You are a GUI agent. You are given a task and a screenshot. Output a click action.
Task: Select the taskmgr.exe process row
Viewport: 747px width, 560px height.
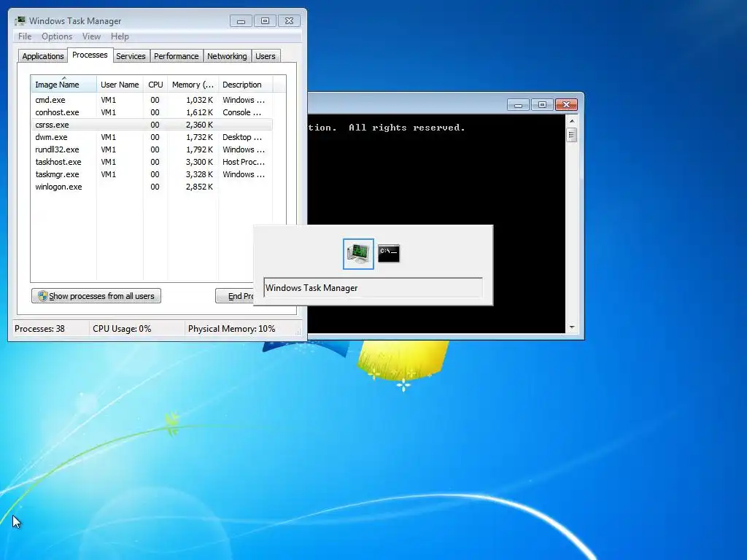click(x=152, y=174)
